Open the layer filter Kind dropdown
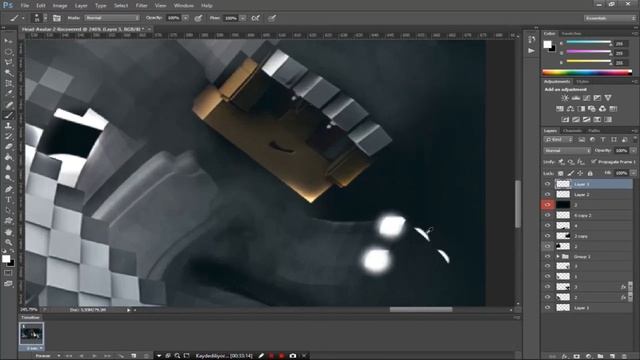 [x=559, y=140]
